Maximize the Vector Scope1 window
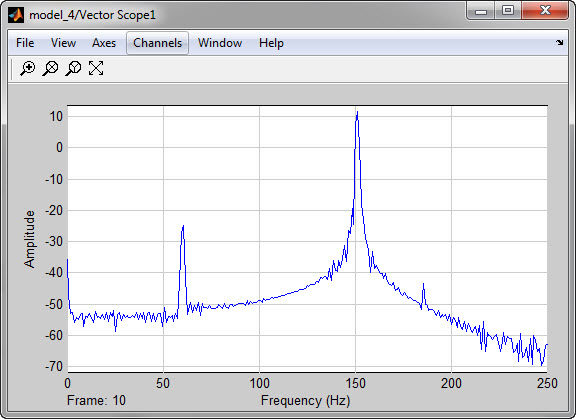The height and width of the screenshot is (419, 576). tap(508, 10)
